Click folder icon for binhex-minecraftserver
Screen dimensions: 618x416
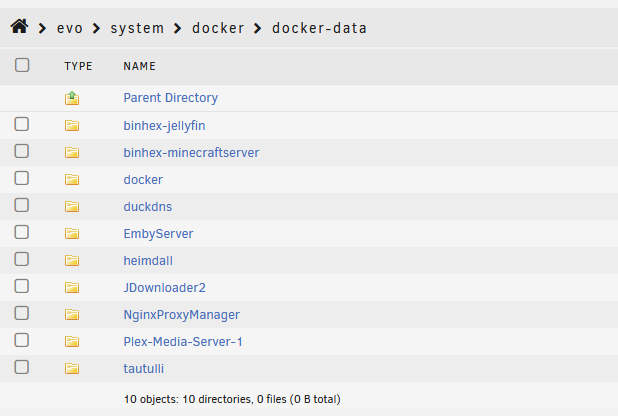click(72, 153)
